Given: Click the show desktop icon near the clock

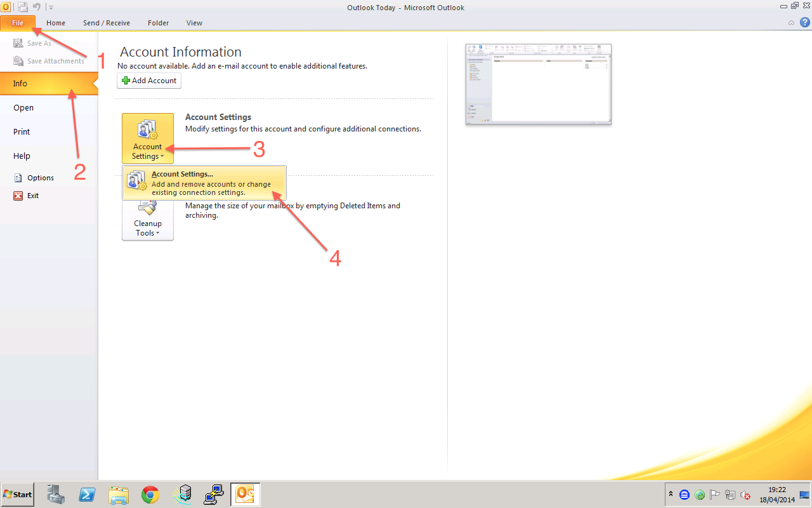Looking at the screenshot, I should (804, 495).
